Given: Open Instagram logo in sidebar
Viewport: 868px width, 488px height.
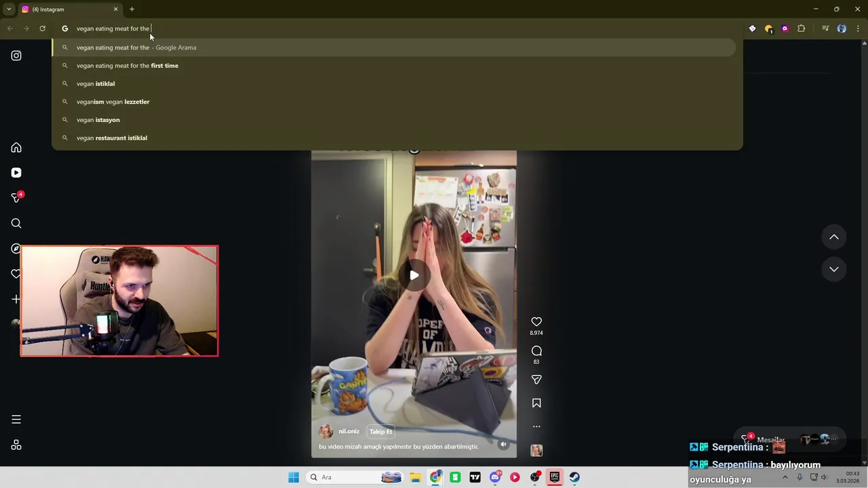Looking at the screenshot, I should (16, 56).
